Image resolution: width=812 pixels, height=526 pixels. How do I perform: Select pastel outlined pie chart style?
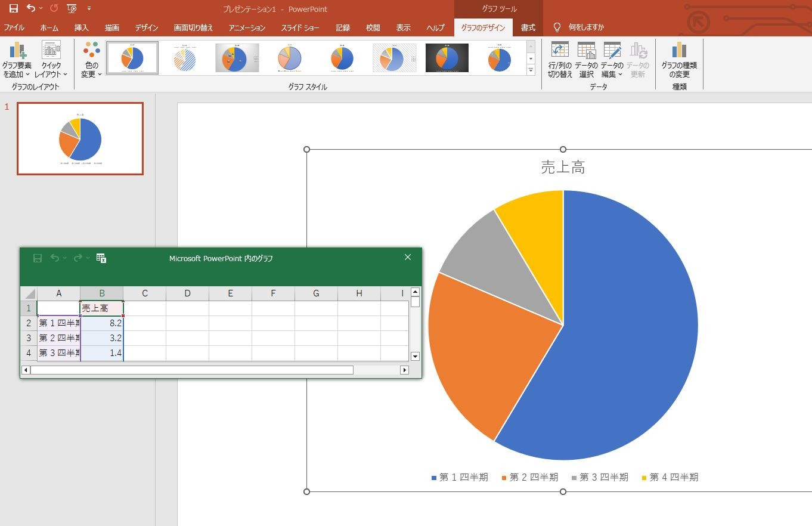[290, 57]
